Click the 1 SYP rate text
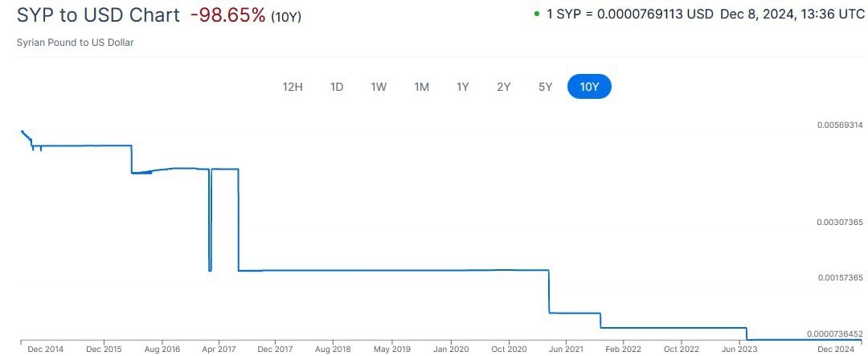This screenshot has width=868, height=356. coord(629,15)
